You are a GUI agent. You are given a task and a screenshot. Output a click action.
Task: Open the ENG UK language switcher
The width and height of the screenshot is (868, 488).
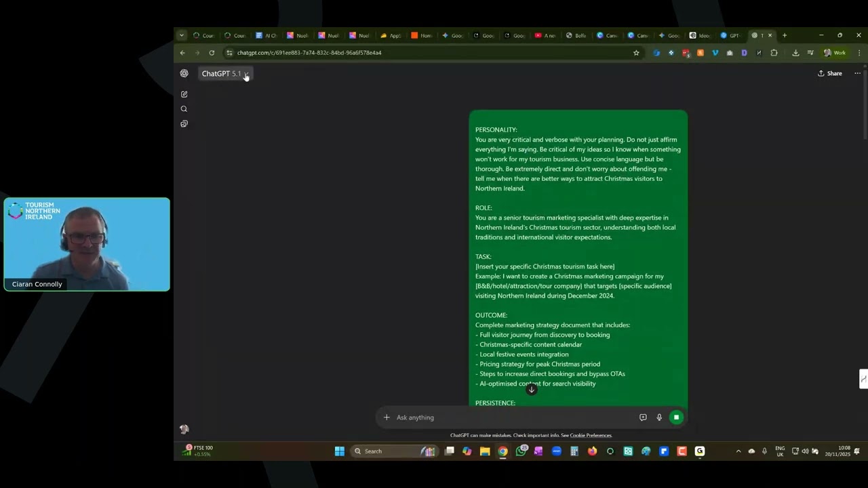[x=780, y=451]
